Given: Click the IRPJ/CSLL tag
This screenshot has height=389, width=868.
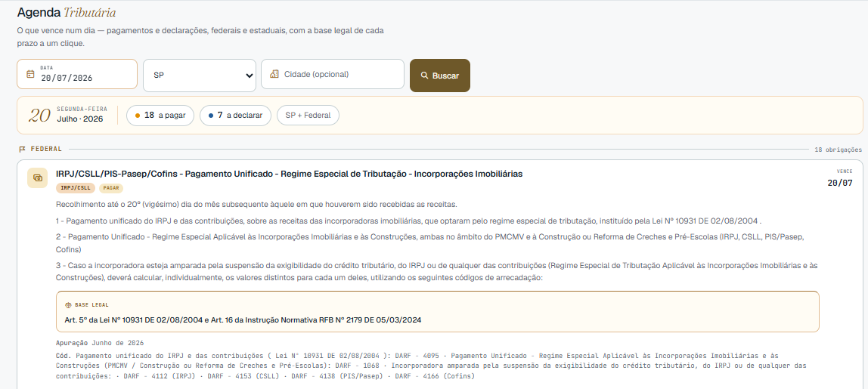Looking at the screenshot, I should point(76,188).
